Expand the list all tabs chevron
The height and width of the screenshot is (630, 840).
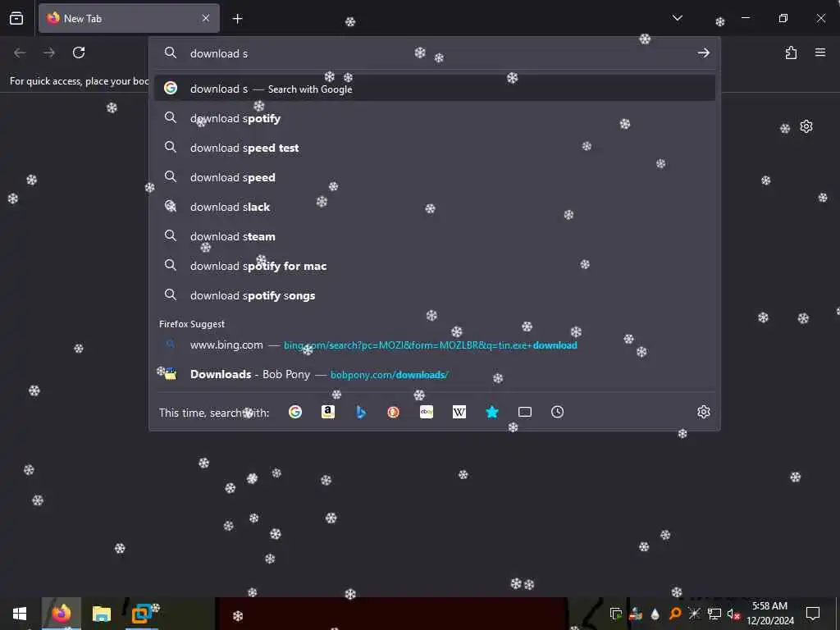tap(677, 18)
